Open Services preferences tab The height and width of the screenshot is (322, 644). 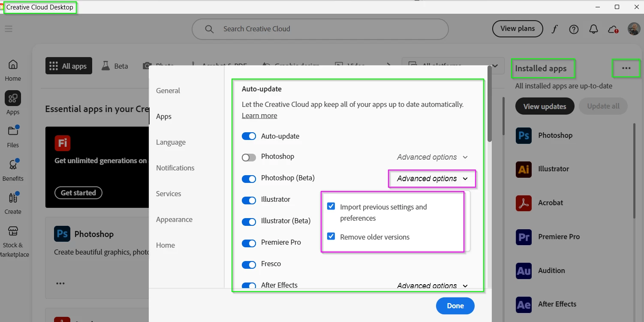[x=169, y=194]
